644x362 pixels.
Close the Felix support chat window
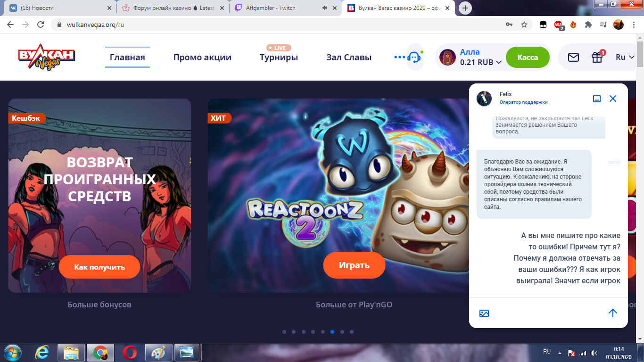click(x=613, y=99)
